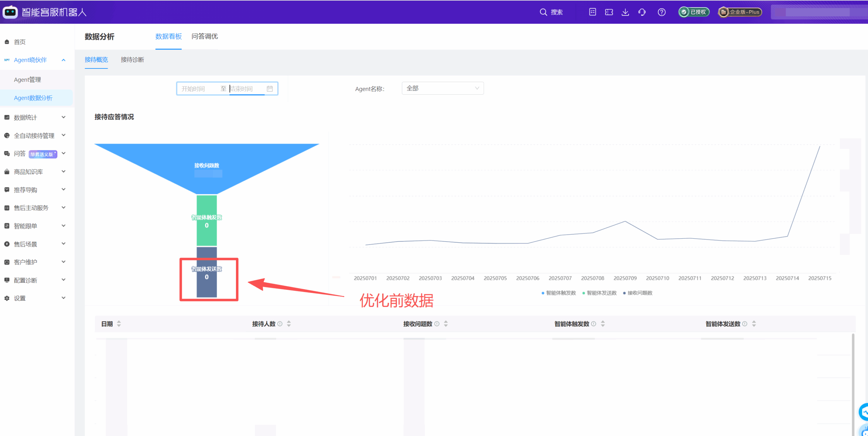Click the sort toggle beside 接待人数 column
Screen dimensions: 868x436
point(289,323)
